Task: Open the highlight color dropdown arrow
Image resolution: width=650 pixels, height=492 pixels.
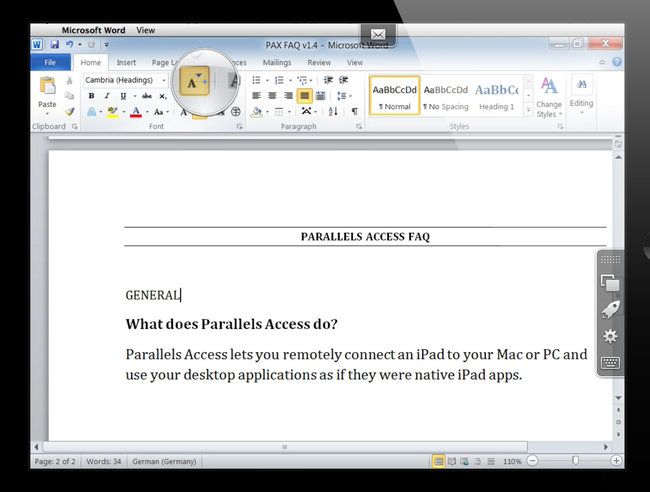Action: click(124, 112)
